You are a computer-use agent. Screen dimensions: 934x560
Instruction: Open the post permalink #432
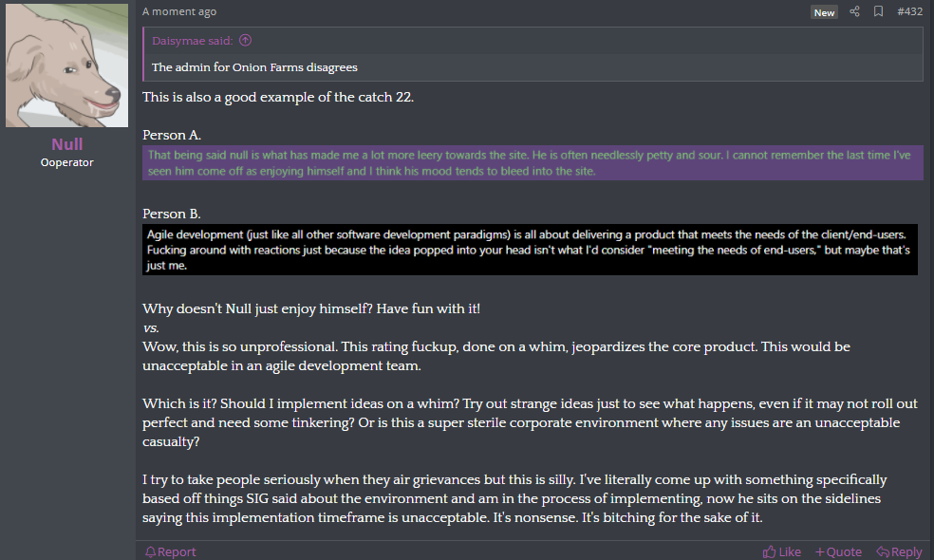(909, 11)
